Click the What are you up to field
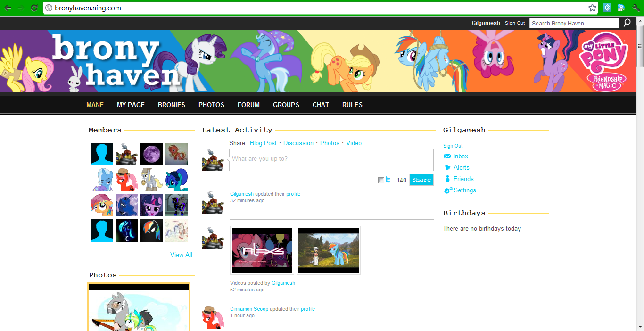This screenshot has width=644, height=331. (331, 160)
